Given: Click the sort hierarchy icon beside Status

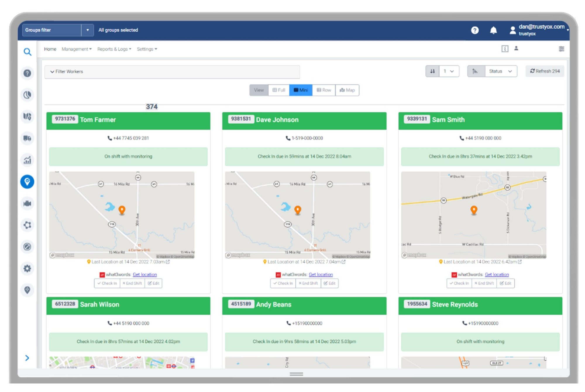Looking at the screenshot, I should click(476, 71).
